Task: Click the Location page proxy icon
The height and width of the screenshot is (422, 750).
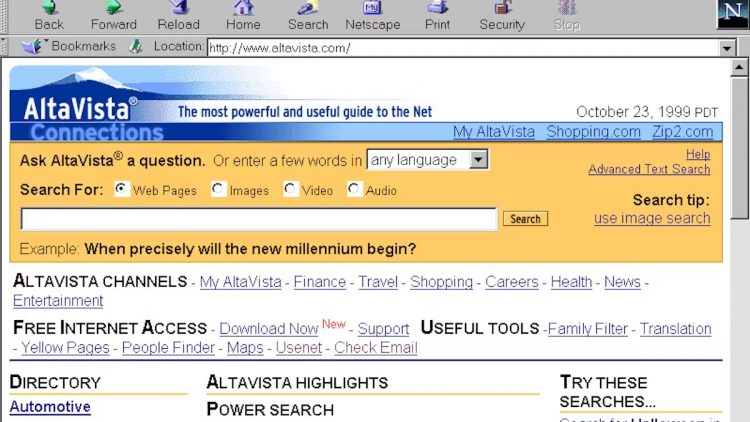Action: click(x=136, y=46)
